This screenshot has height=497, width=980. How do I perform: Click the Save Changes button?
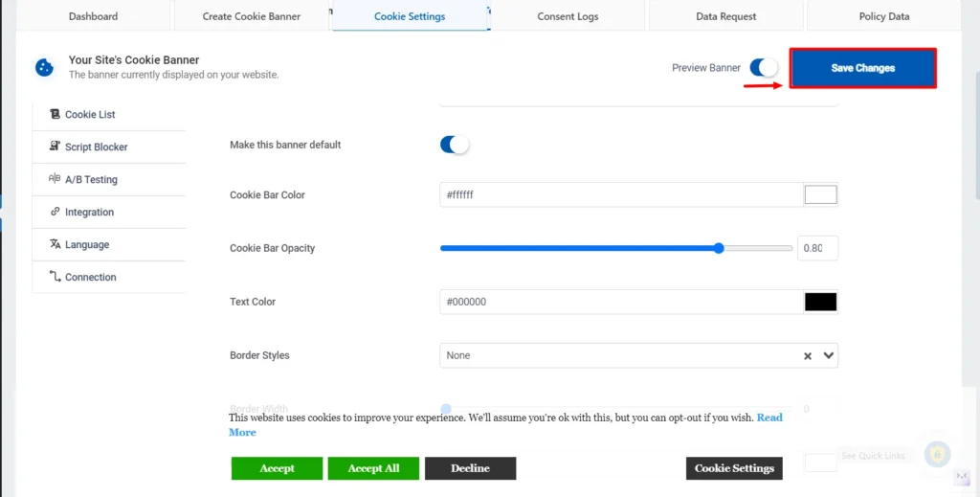pos(862,69)
